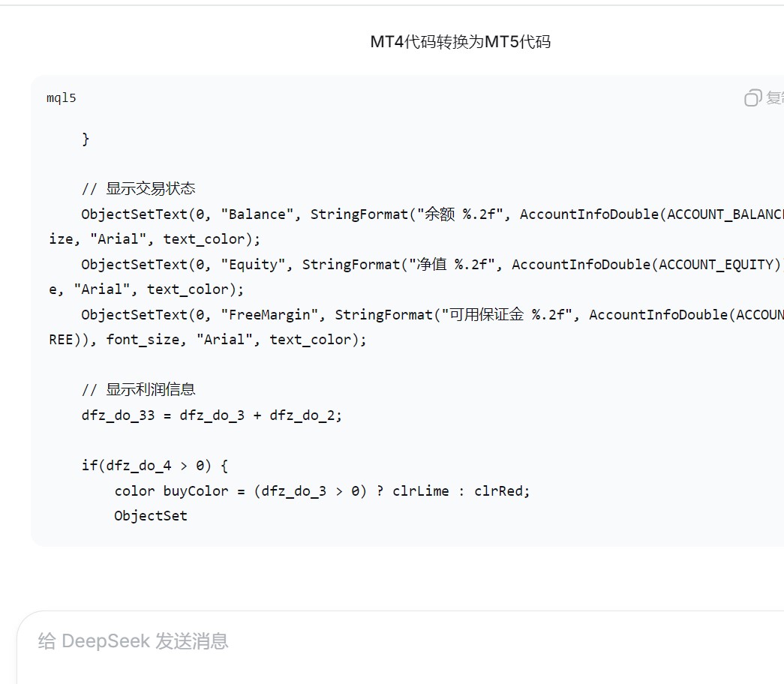Screen dimensions: 784x684
Task: Click the comment line 显示利润信息
Action: [x=140, y=389]
